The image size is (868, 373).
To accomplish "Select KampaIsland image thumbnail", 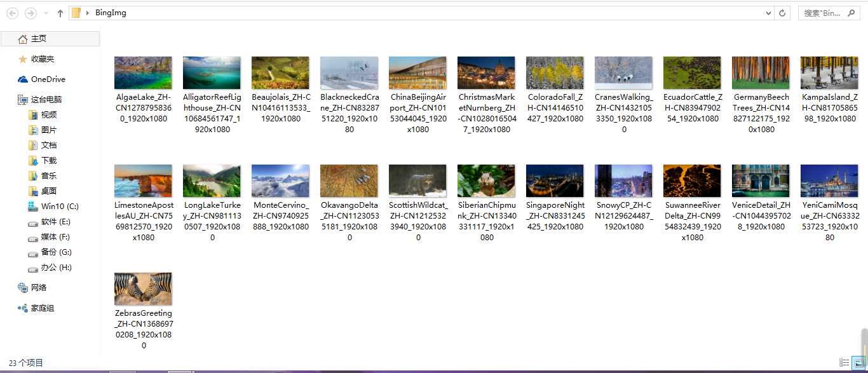I will pyautogui.click(x=829, y=73).
